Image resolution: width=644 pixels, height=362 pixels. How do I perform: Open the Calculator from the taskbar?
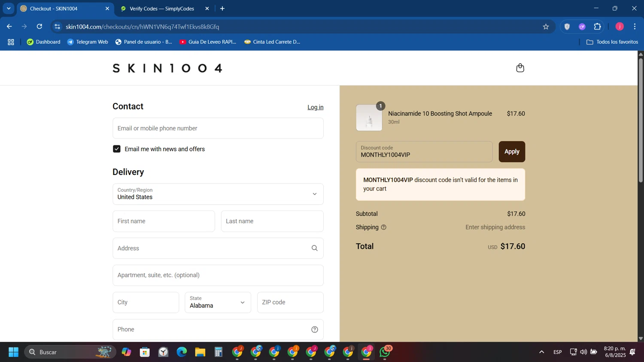219,352
